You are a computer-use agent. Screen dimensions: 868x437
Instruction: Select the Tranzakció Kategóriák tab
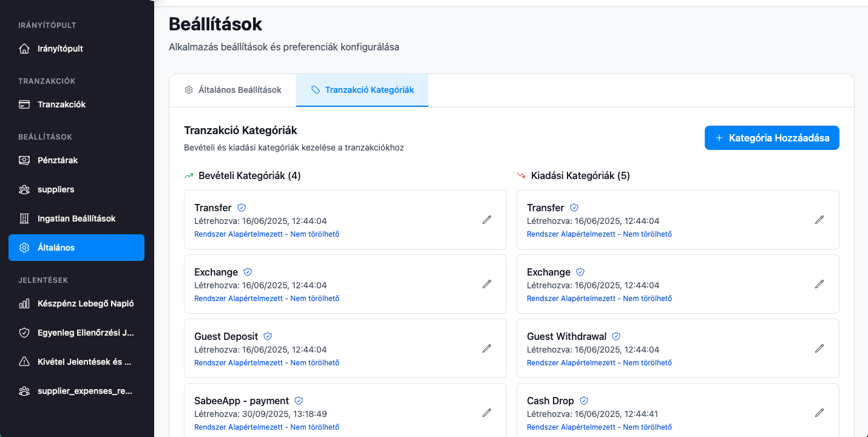pyautogui.click(x=362, y=90)
